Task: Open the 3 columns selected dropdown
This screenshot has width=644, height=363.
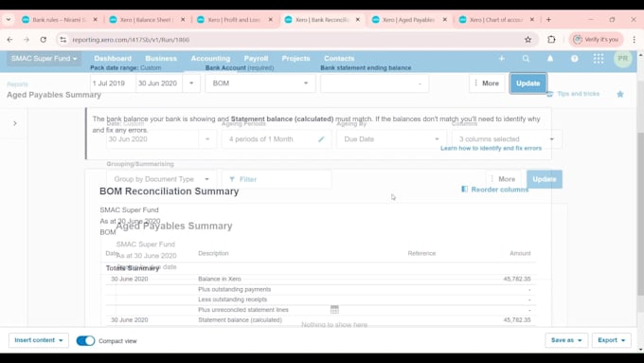Action: pos(507,139)
